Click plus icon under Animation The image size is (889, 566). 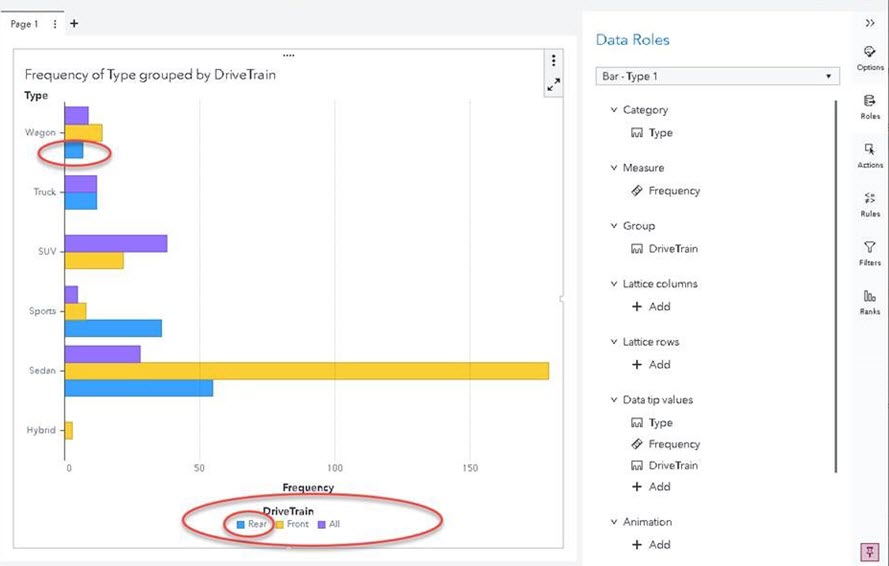tap(637, 544)
